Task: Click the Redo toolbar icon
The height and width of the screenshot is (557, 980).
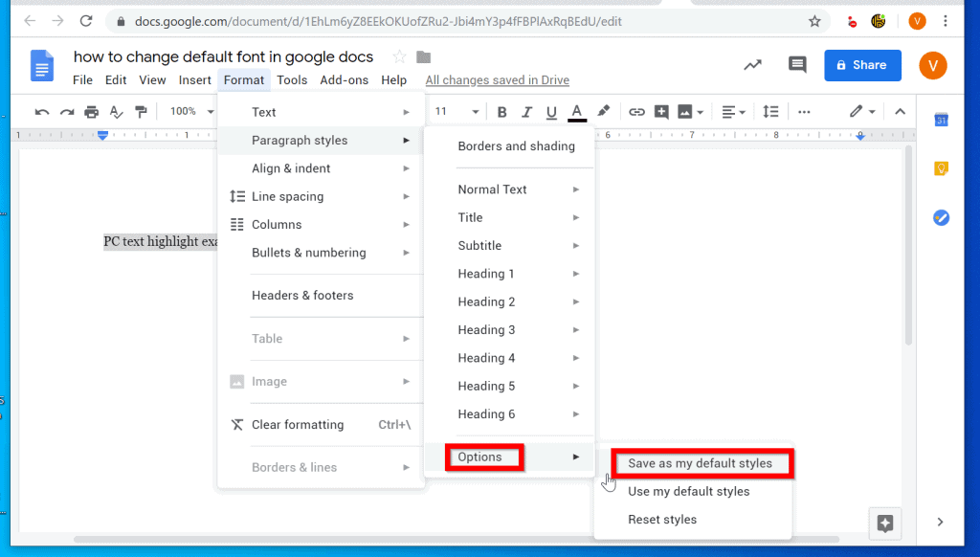Action: [67, 112]
